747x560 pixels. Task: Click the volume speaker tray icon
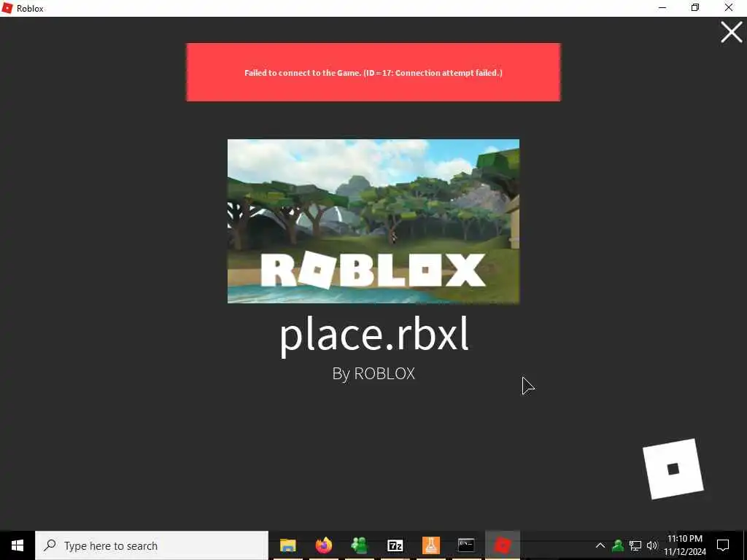click(x=651, y=545)
